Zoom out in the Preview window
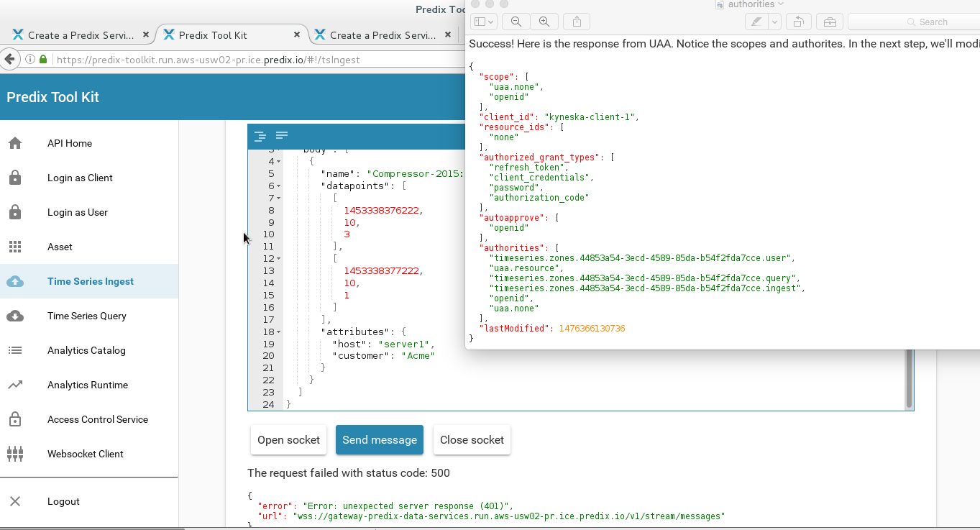This screenshot has width=980, height=530. (516, 22)
